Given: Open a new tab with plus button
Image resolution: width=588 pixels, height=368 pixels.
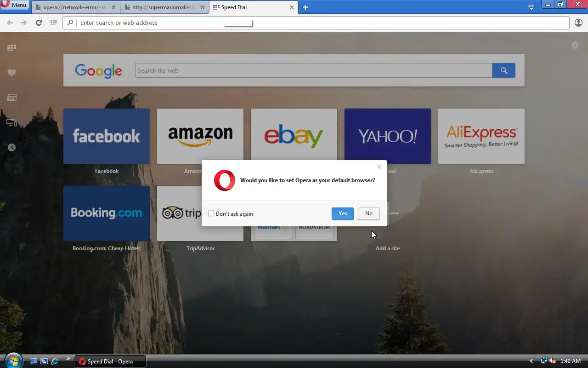Looking at the screenshot, I should coord(305,7).
